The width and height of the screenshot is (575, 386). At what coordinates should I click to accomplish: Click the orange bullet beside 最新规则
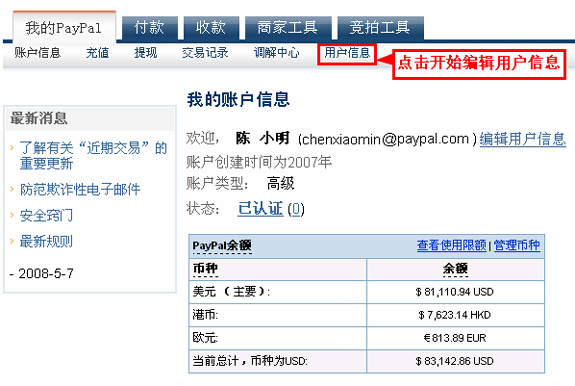12,241
